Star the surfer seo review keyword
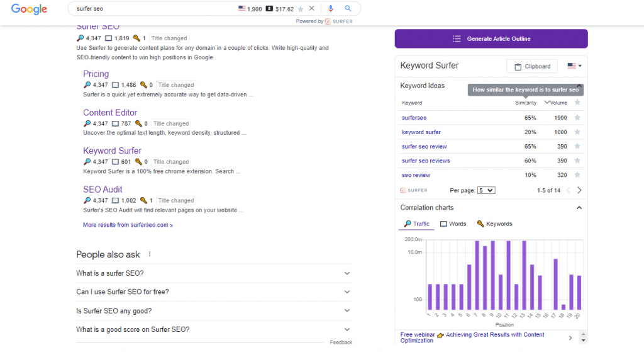This screenshot has height=352, width=644. [577, 146]
